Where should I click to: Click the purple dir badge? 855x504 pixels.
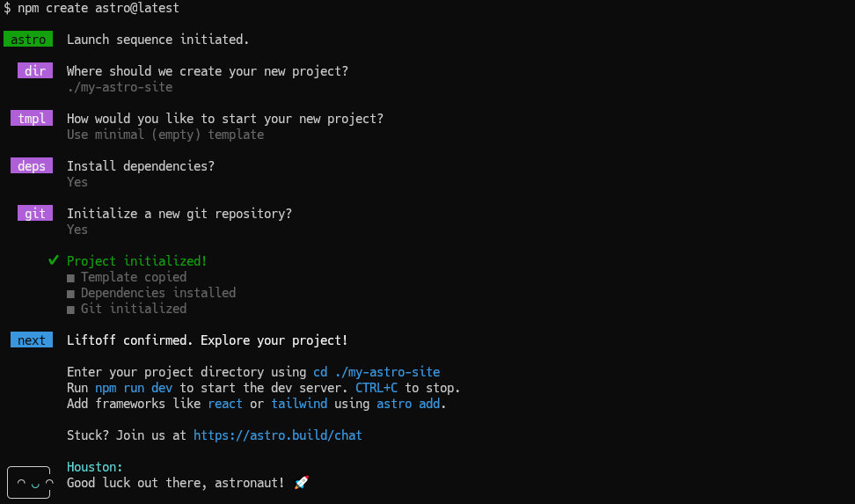pyautogui.click(x=35, y=71)
